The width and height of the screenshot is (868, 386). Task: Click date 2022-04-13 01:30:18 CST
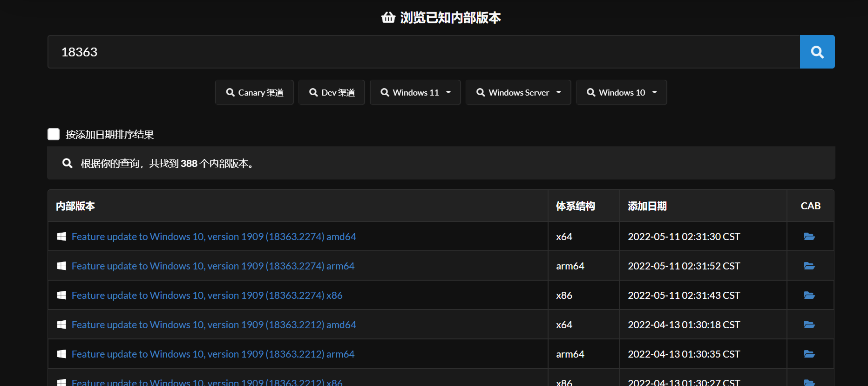point(684,325)
